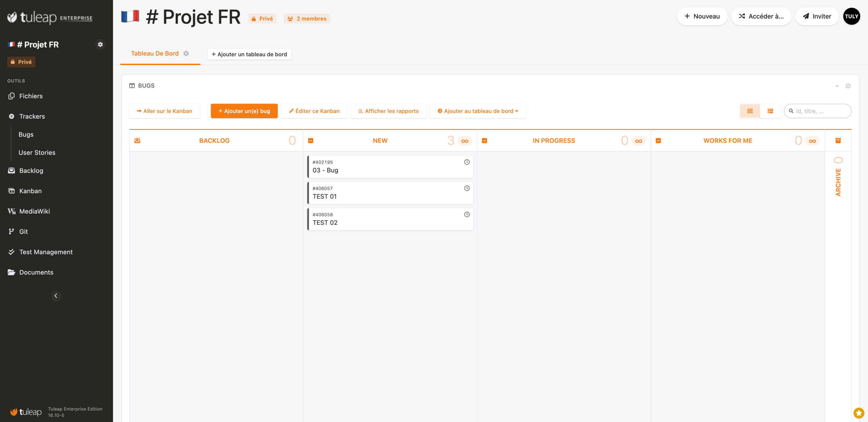Collapse the BUGS widget with caret
Image resolution: width=868 pixels, height=422 pixels.
[x=837, y=86]
